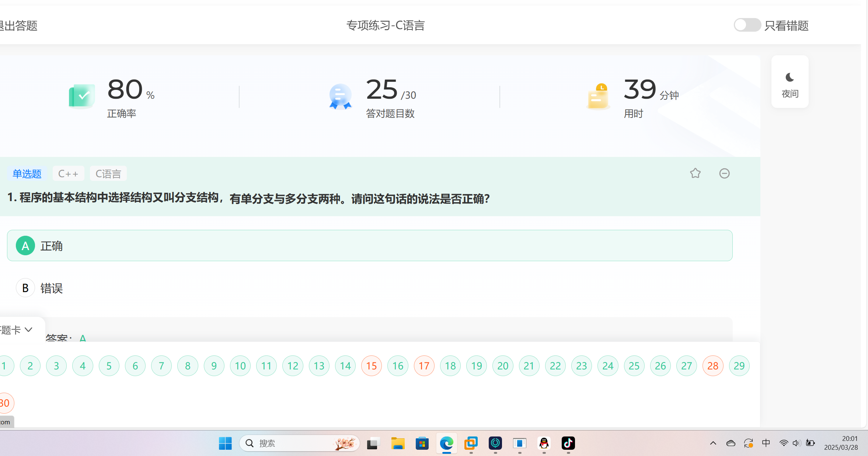Click the minus circle icon beside question
Screen dimensions: 868x456
tap(724, 173)
